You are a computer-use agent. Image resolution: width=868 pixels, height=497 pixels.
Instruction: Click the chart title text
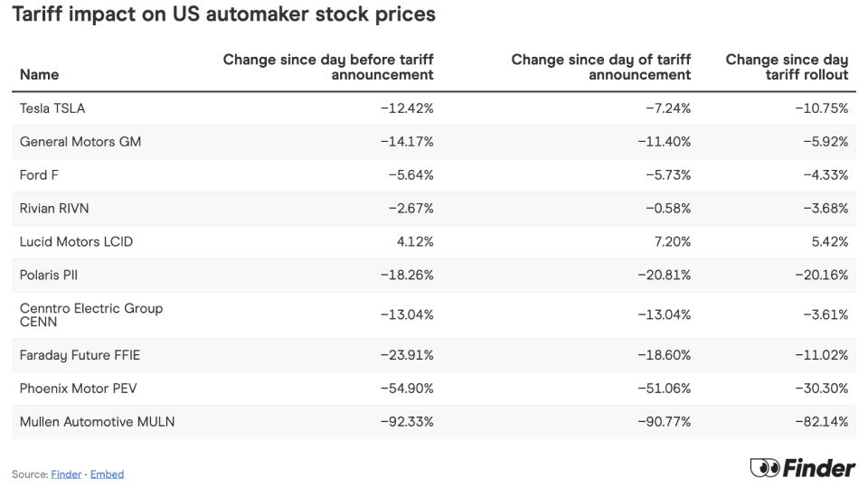click(x=224, y=15)
